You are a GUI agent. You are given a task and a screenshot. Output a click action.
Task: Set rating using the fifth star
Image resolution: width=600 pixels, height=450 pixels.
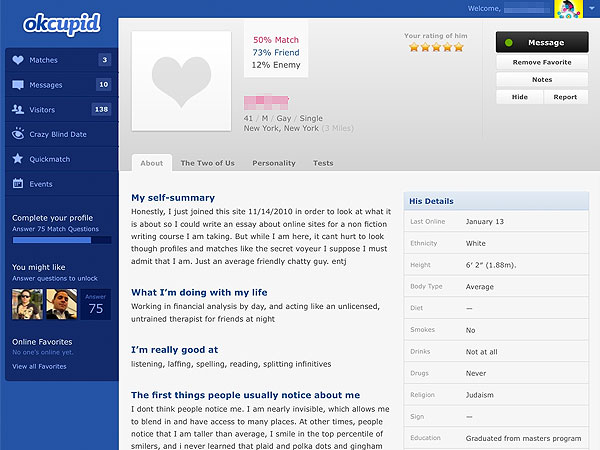(458, 47)
